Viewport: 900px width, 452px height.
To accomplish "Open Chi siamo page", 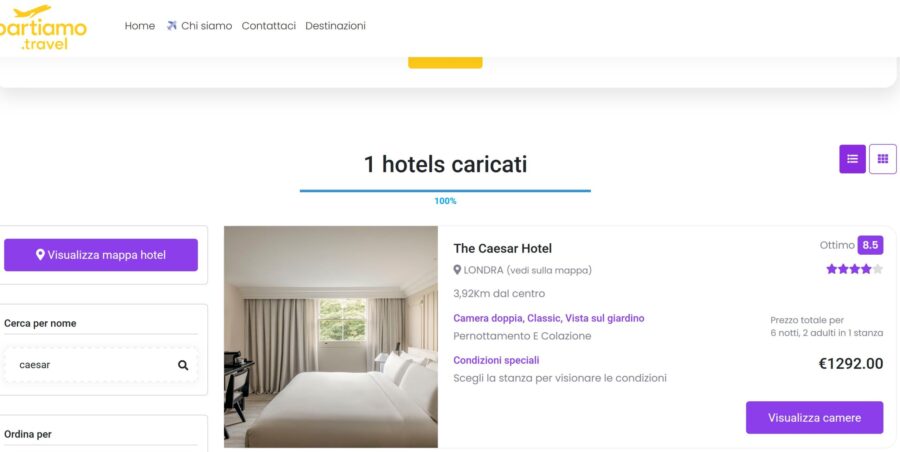I will click(x=207, y=26).
